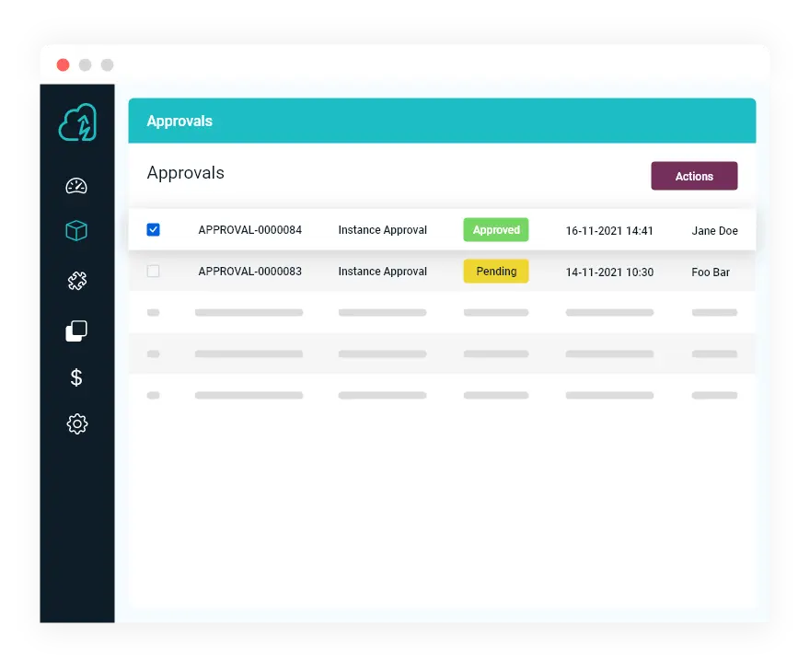Open record APPROVAL-0000083
Image resolution: width=810 pixels, height=672 pixels.
pyautogui.click(x=249, y=272)
